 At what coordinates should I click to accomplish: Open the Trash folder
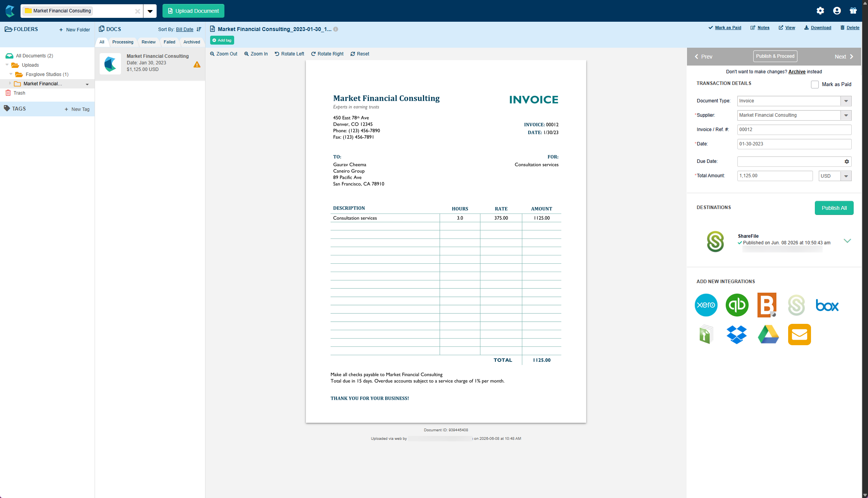coord(19,93)
